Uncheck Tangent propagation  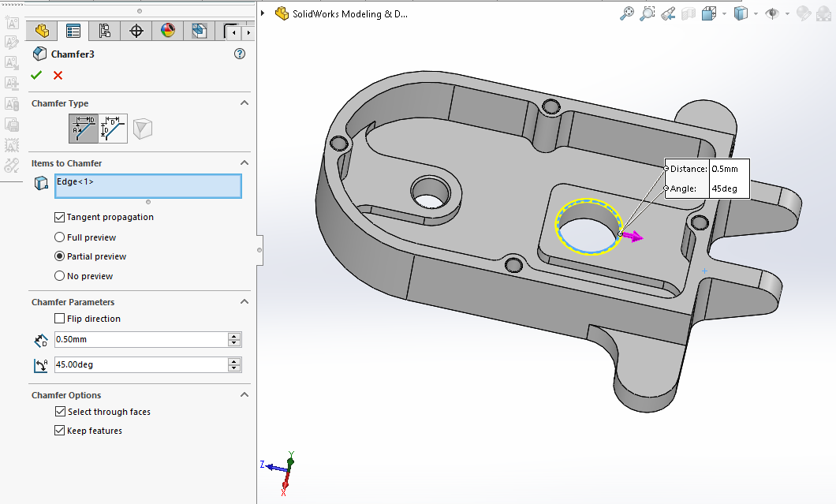coord(60,217)
